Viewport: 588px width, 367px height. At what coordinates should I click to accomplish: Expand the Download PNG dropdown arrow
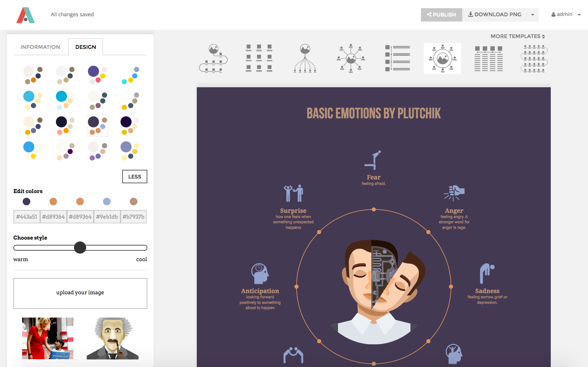tap(532, 15)
